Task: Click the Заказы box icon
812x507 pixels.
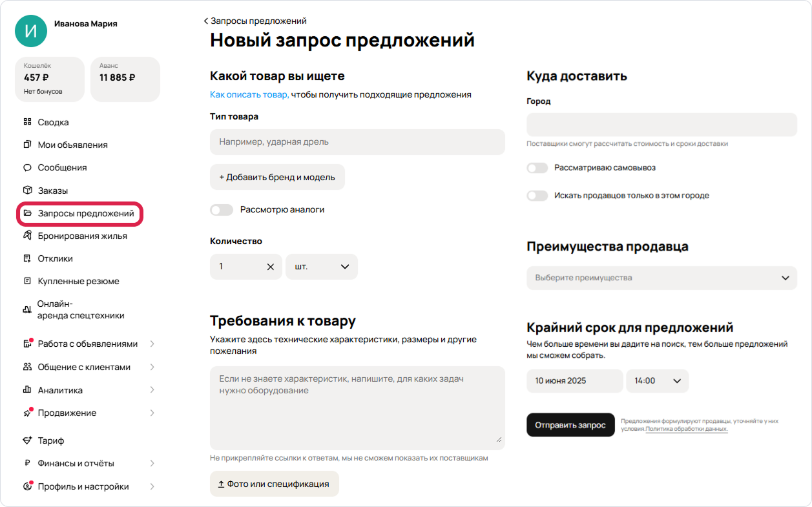Action: click(x=27, y=191)
